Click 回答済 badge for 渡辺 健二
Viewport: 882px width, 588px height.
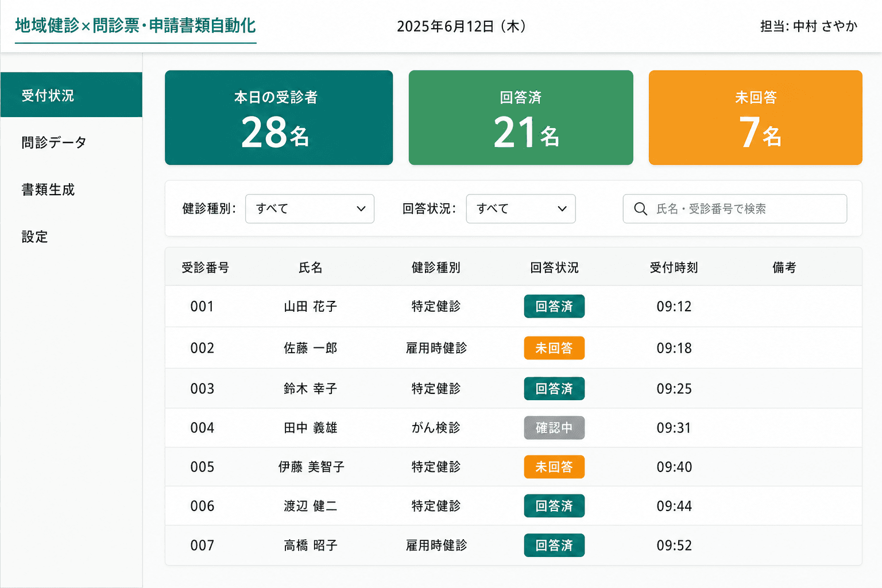554,506
